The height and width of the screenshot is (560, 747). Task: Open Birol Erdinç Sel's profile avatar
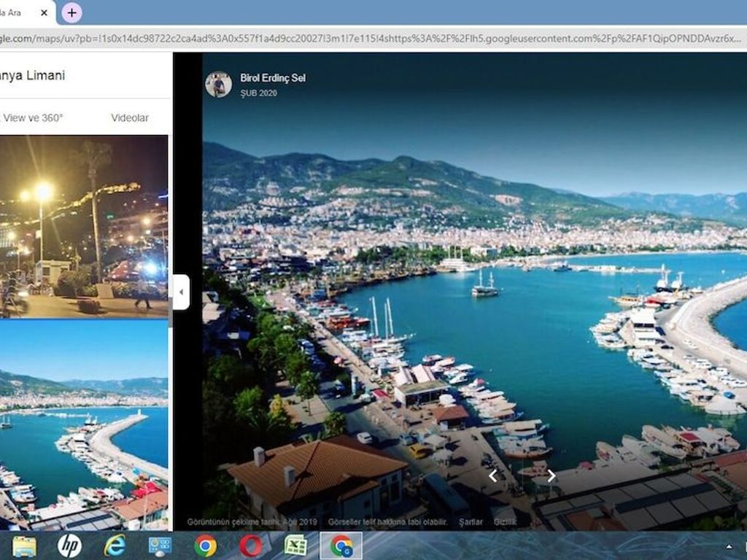pyautogui.click(x=218, y=85)
